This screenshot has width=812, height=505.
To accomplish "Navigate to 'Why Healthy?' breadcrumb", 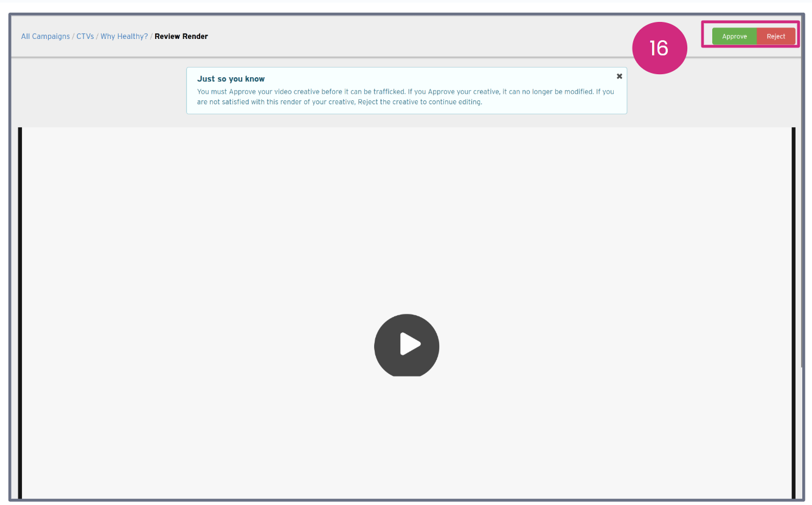I will (124, 37).
